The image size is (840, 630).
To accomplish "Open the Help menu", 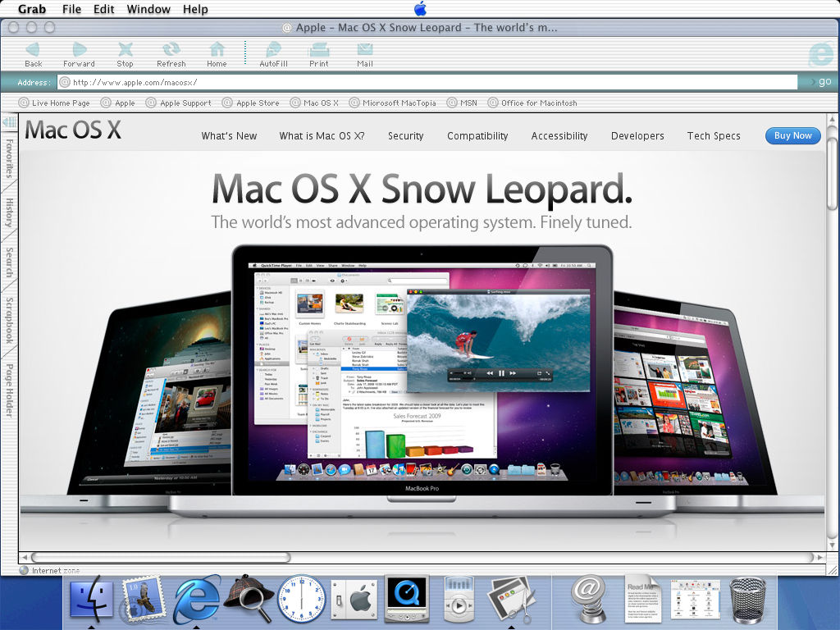I will 195,9.
